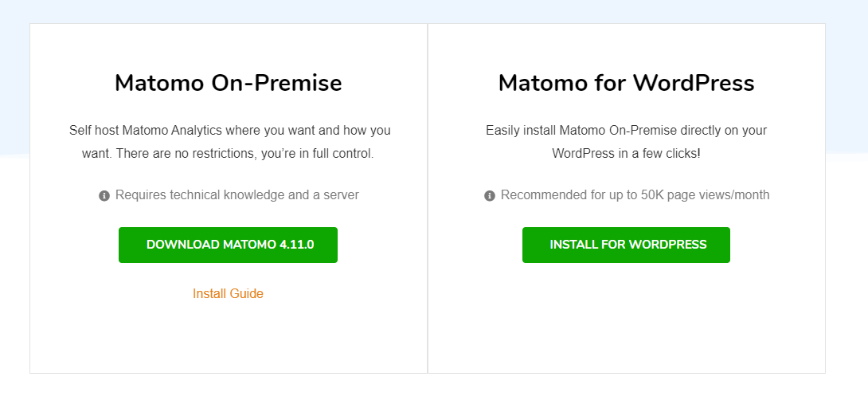Click the info icon beside "Recommended for up to 50K"
Viewport: 868px width, 412px height.
point(490,196)
